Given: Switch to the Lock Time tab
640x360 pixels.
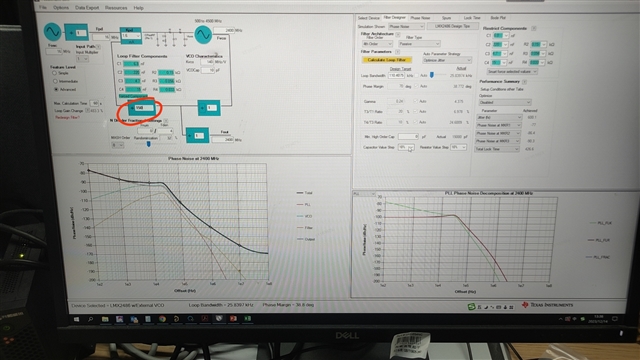Looking at the screenshot, I should [x=472, y=18].
